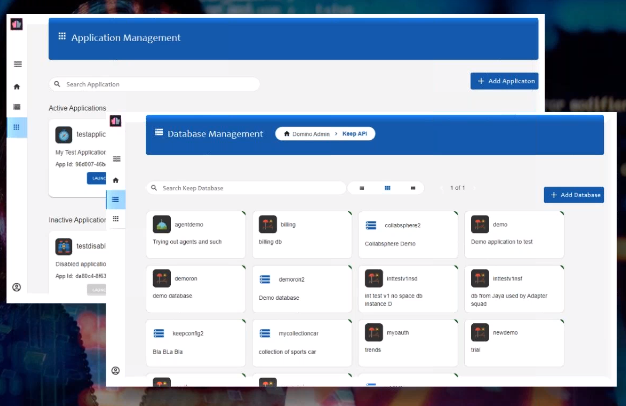
Task: Launch the testapplic application
Action: (x=97, y=178)
